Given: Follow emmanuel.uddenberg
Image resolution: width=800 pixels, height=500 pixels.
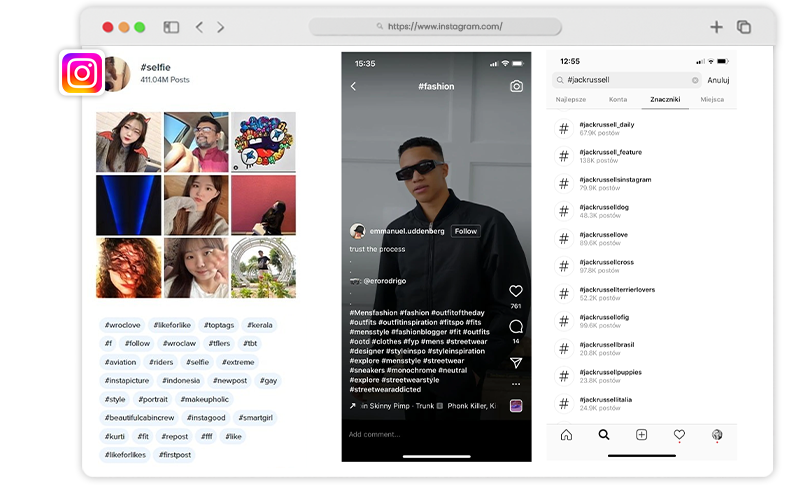Looking at the screenshot, I should click(x=466, y=231).
